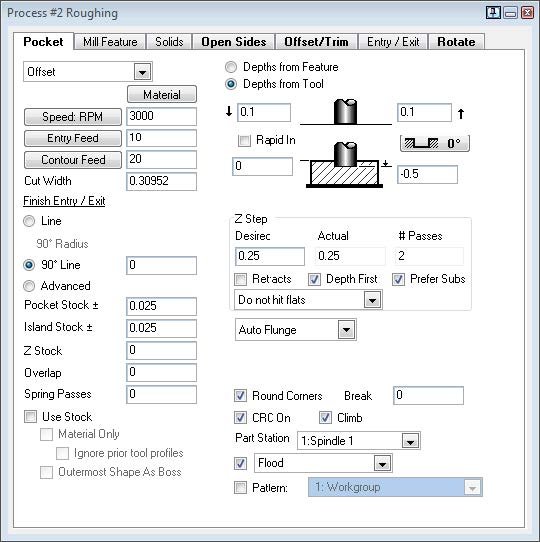Click the Contour Feed button

[x=73, y=160]
